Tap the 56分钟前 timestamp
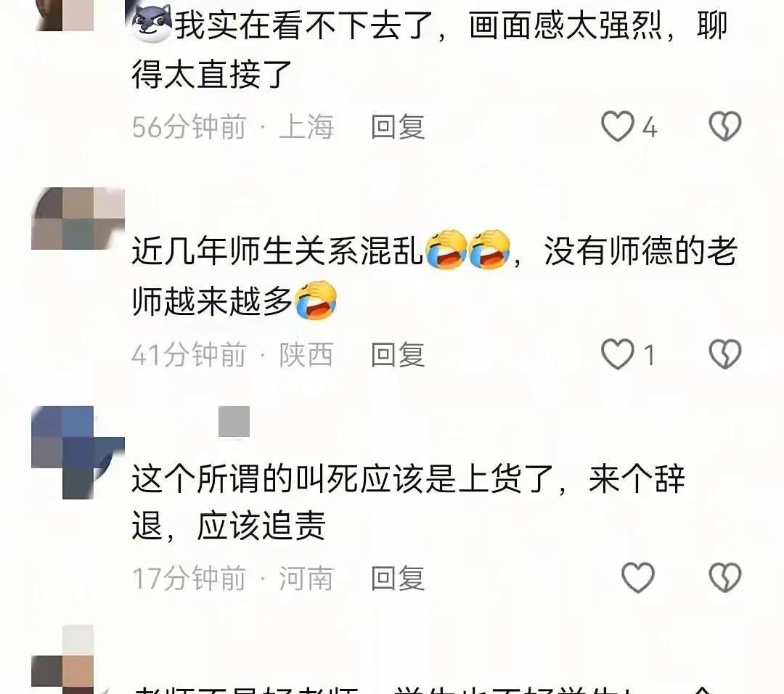Viewport: 784px width, 694px height. tap(189, 126)
